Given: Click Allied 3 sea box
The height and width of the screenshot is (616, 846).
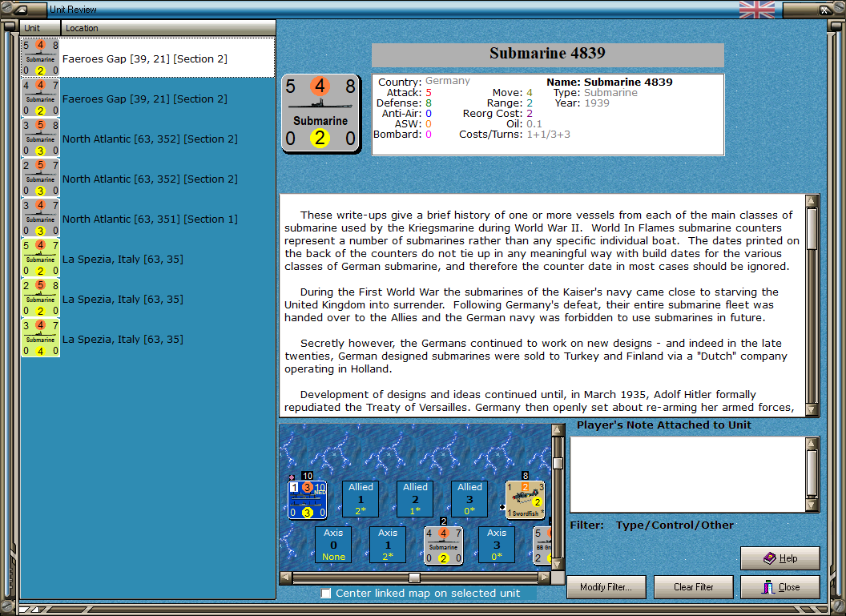Looking at the screenshot, I should [x=469, y=499].
